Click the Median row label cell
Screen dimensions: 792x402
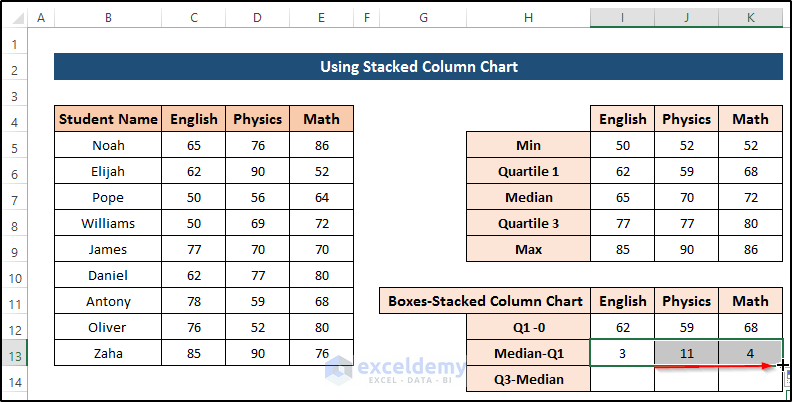point(528,197)
